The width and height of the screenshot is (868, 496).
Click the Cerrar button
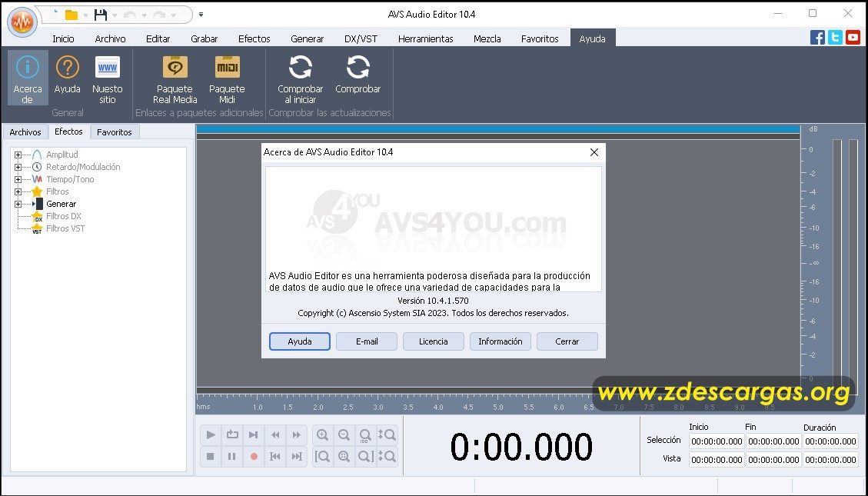pyautogui.click(x=567, y=341)
